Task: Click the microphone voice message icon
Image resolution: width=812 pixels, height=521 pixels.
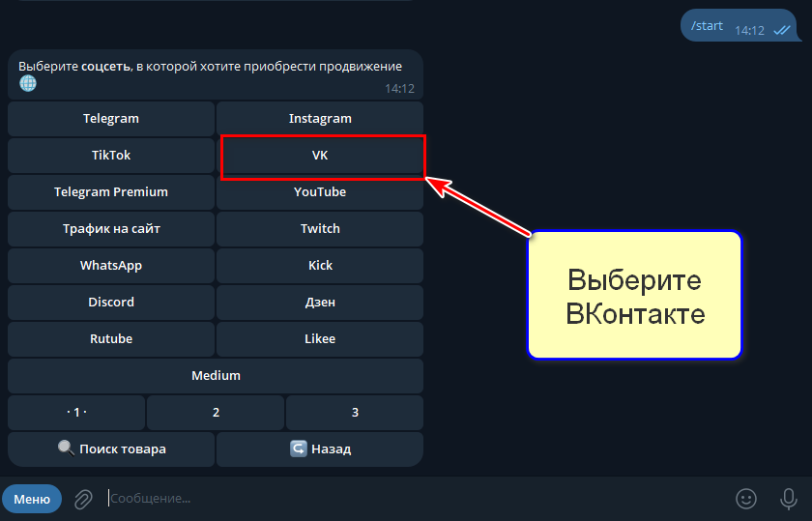Action: [x=789, y=499]
